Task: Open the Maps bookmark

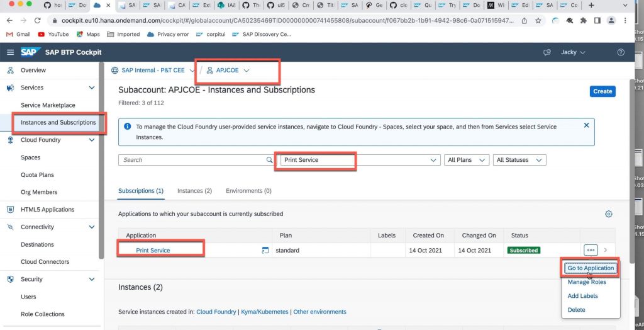Action: pyautogui.click(x=88, y=35)
